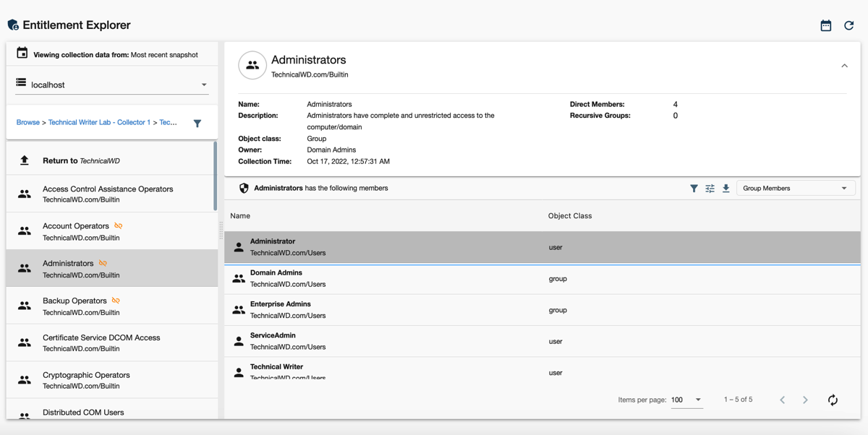
Task: Return to TechnicalWD parent container
Action: [x=80, y=160]
